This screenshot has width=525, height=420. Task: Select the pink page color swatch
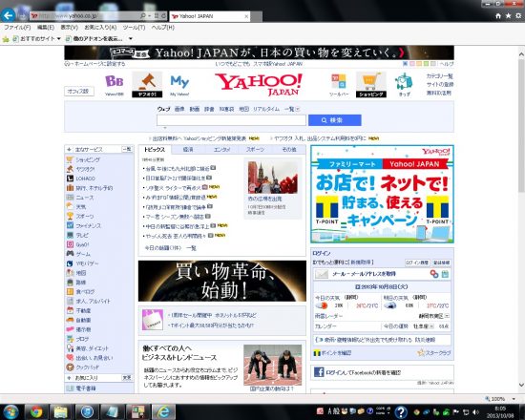click(411, 64)
